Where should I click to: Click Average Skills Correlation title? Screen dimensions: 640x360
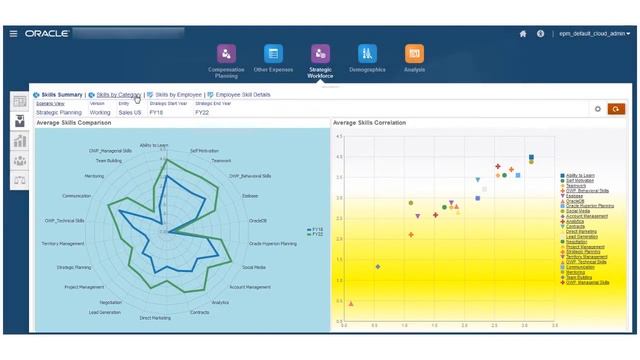coord(369,122)
